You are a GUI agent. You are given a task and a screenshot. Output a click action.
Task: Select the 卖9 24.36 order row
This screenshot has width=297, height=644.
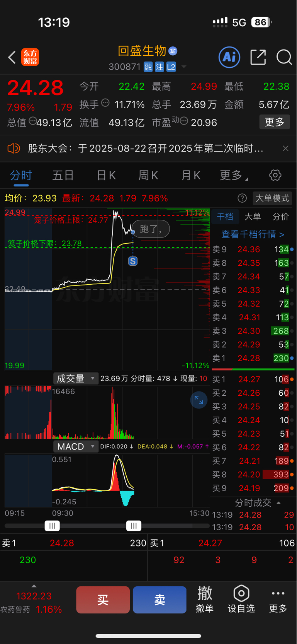[253, 249]
